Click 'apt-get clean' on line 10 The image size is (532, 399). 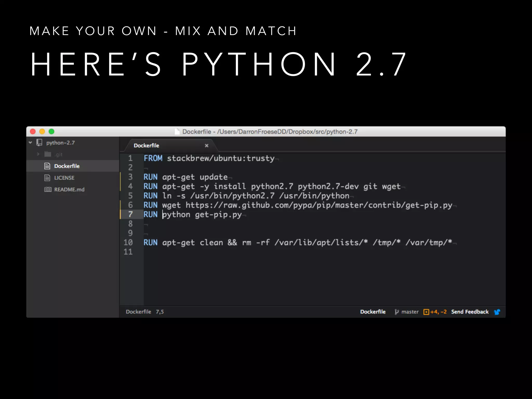(192, 243)
